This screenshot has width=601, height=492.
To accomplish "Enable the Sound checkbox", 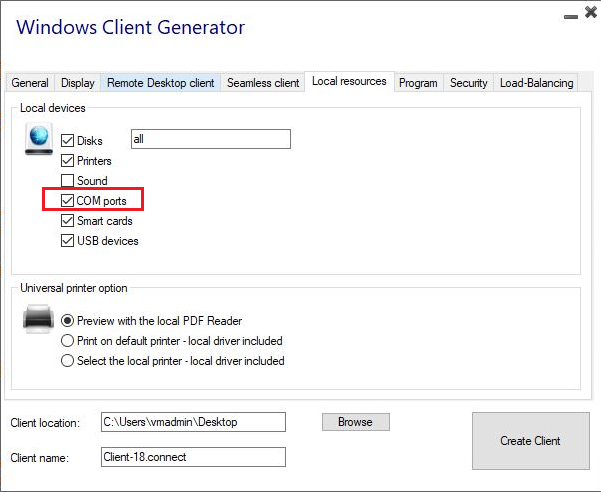I will coord(68,181).
